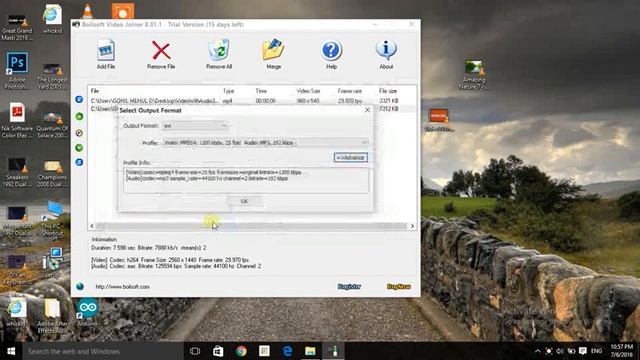This screenshot has width=640, height=360.
Task: Click the Remove File red X icon
Action: [x=161, y=51]
